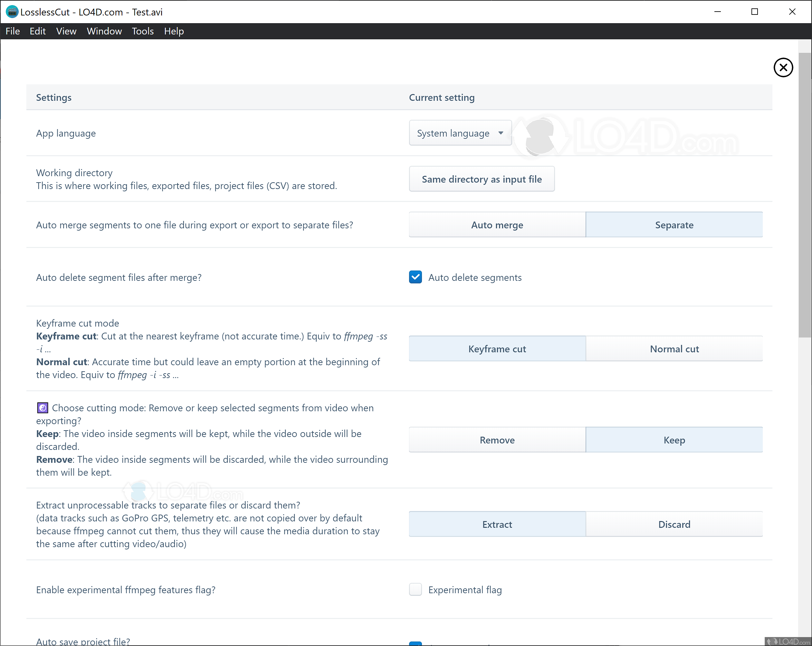Choose Keyframe cut mode

497,348
